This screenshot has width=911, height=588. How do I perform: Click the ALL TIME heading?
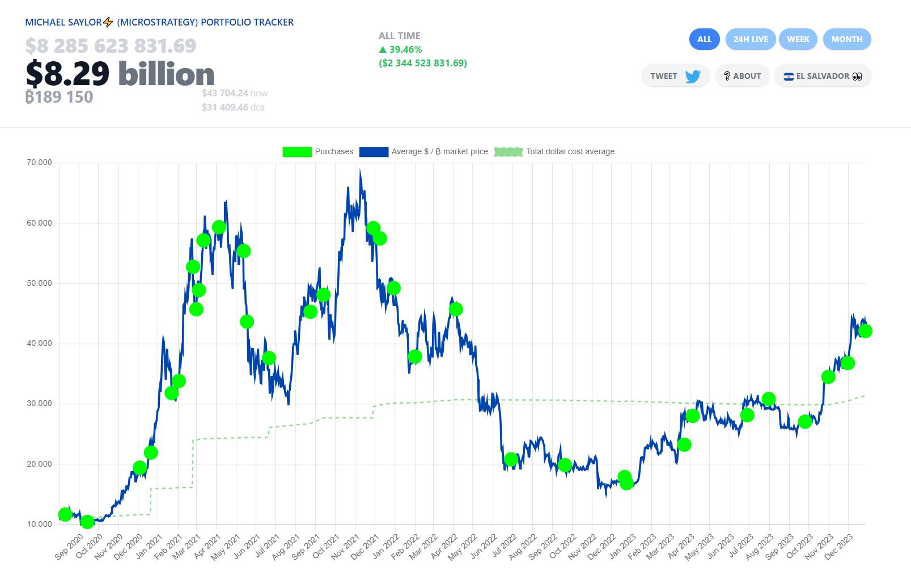[400, 36]
